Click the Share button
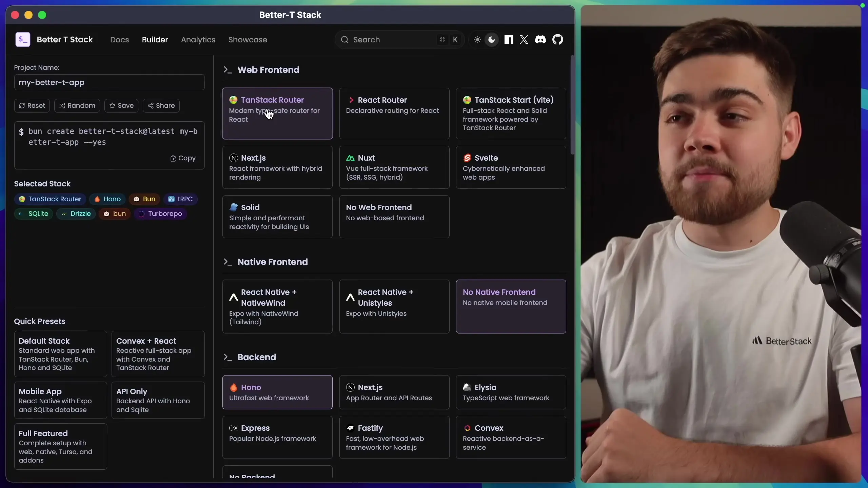The width and height of the screenshot is (868, 488). pyautogui.click(x=161, y=106)
